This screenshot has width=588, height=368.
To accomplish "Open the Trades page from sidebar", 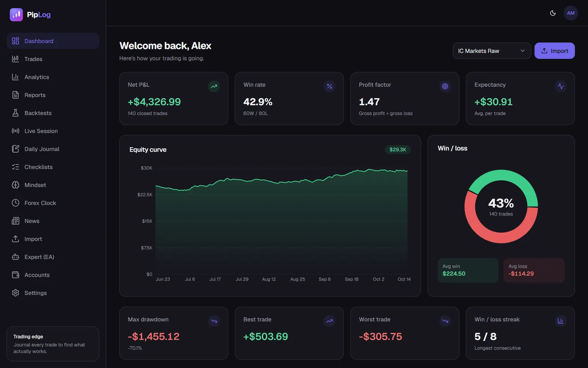I will tap(53, 59).
